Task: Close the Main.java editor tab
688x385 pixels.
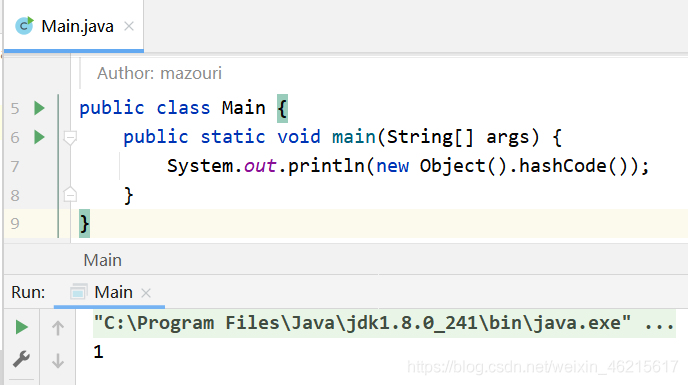Action: (x=129, y=26)
